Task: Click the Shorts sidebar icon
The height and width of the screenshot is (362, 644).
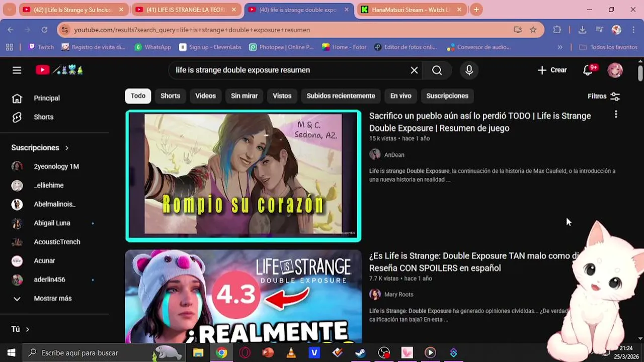Action: click(17, 117)
